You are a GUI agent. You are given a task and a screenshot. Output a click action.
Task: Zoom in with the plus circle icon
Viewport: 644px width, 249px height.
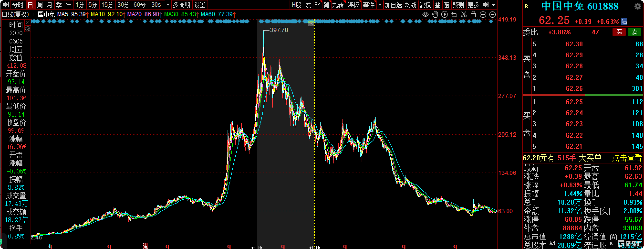point(483,15)
